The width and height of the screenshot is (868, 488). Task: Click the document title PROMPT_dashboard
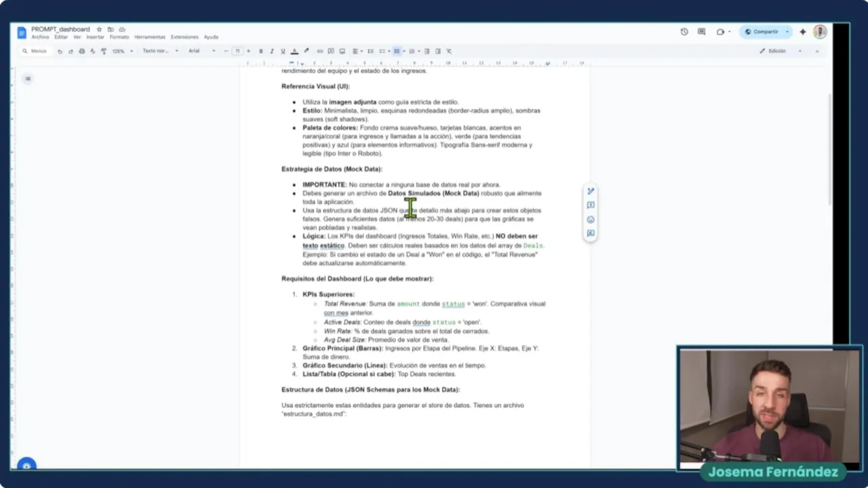[60, 30]
